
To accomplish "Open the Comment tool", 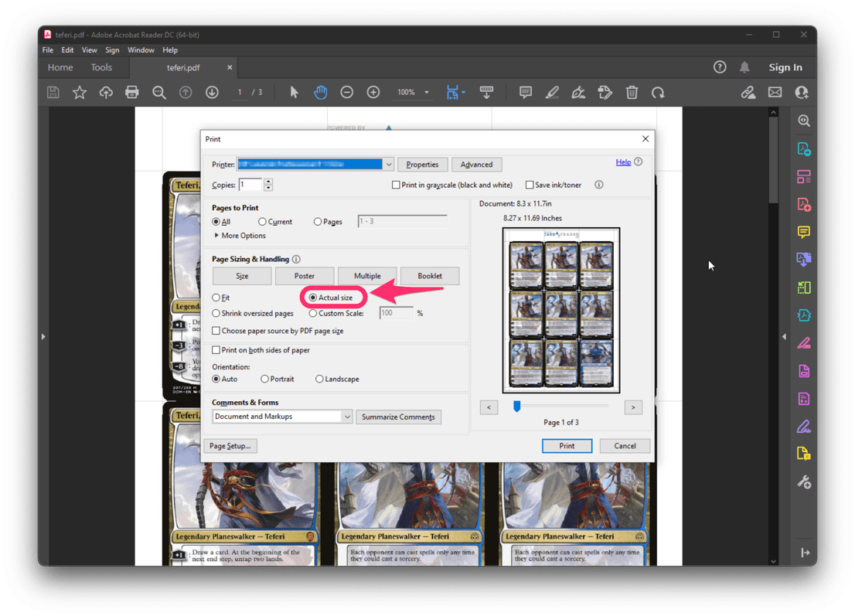I will [525, 92].
